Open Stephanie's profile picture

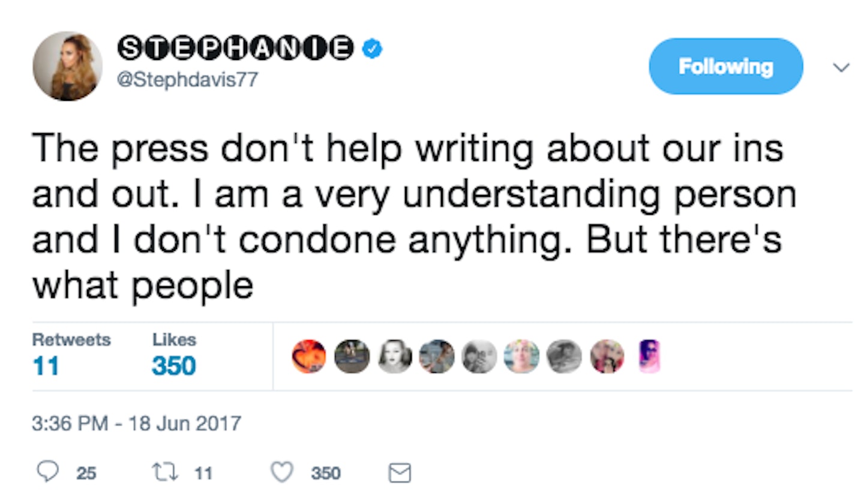point(67,66)
